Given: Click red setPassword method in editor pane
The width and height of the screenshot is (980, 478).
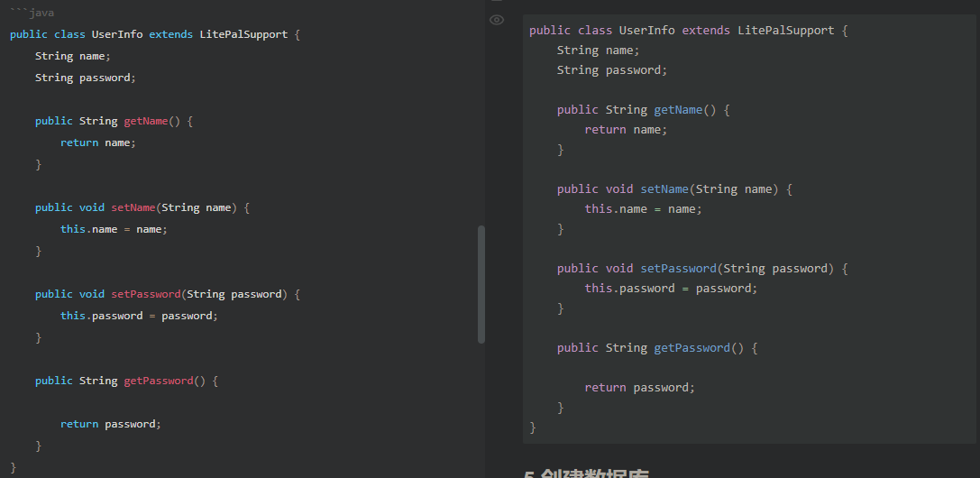Looking at the screenshot, I should click(146, 294).
